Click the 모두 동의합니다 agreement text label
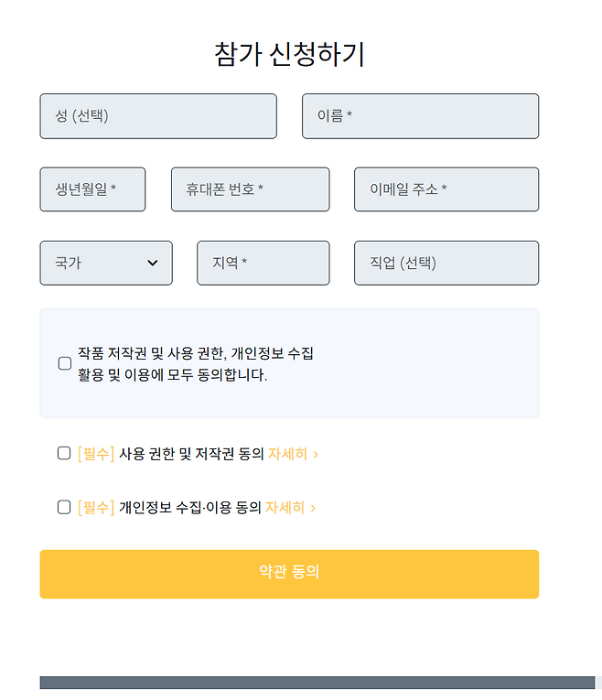This screenshot has height=700, width=602. pyautogui.click(x=196, y=363)
